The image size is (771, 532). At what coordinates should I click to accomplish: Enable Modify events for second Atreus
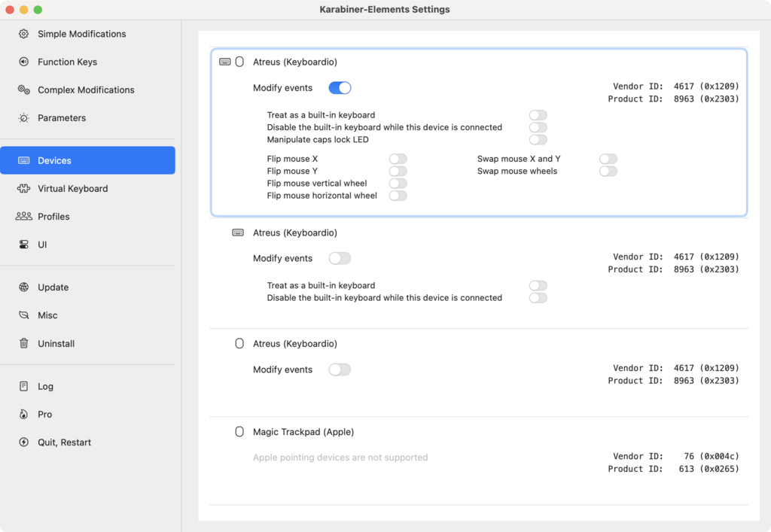(340, 258)
